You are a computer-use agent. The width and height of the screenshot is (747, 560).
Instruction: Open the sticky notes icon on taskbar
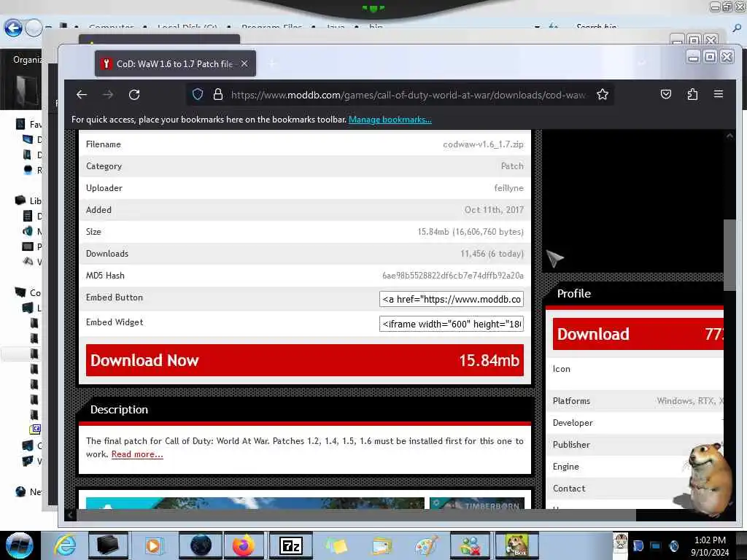pyautogui.click(x=336, y=545)
